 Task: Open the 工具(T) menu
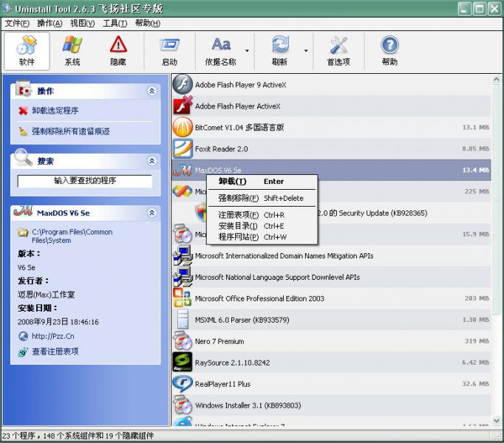[x=115, y=24]
